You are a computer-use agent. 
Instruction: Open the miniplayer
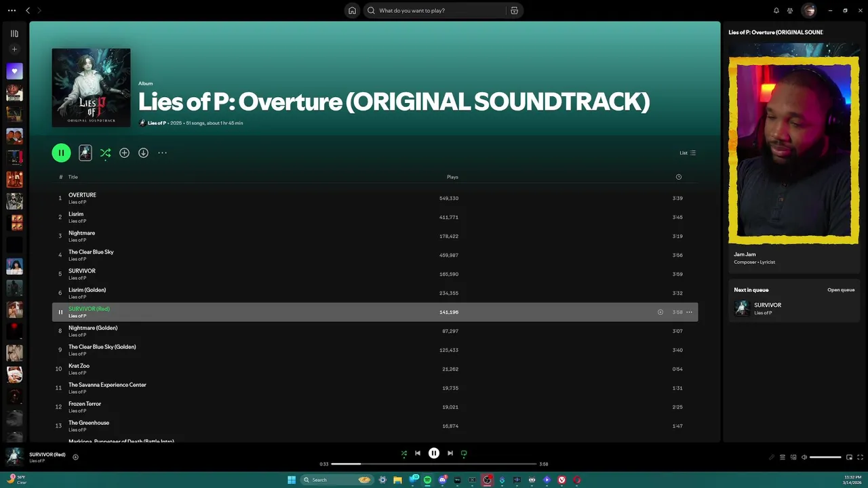849,457
